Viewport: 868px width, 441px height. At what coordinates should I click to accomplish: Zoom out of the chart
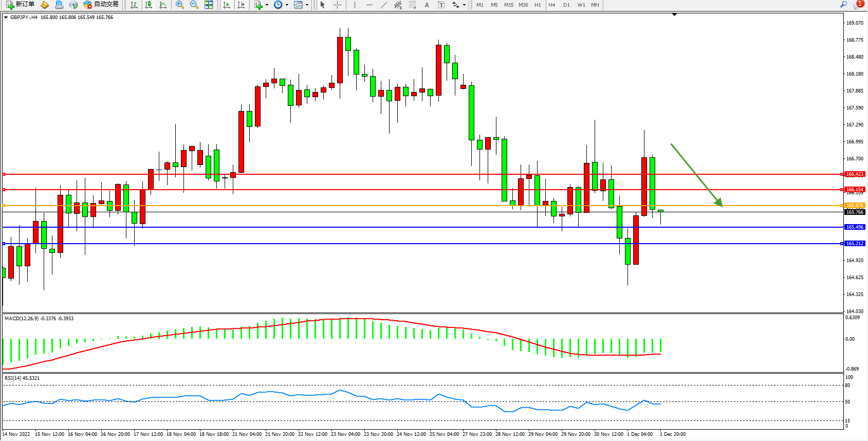(x=194, y=5)
